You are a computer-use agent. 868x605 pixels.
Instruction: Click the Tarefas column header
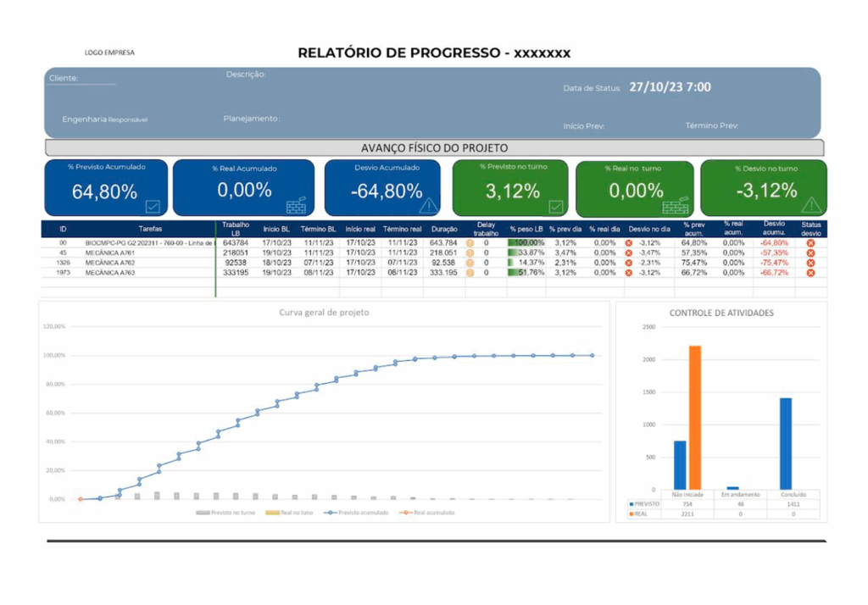point(151,229)
